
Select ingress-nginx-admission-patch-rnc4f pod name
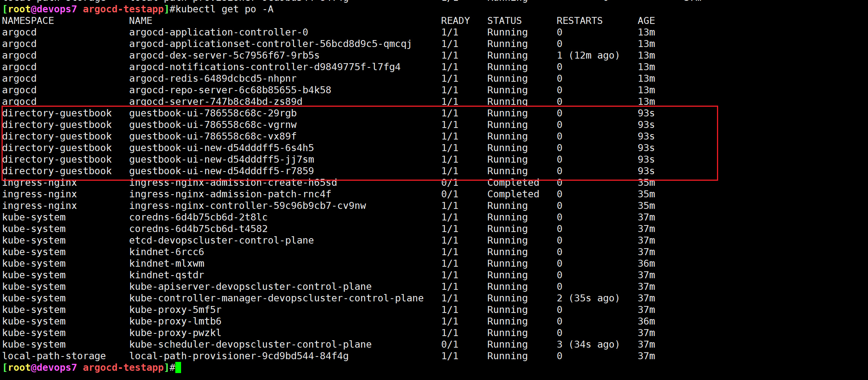(230, 194)
